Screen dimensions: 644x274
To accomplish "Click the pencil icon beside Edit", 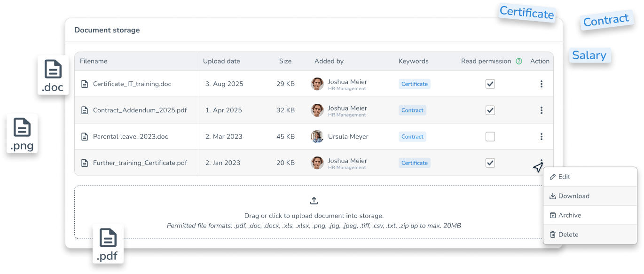I will pyautogui.click(x=554, y=177).
